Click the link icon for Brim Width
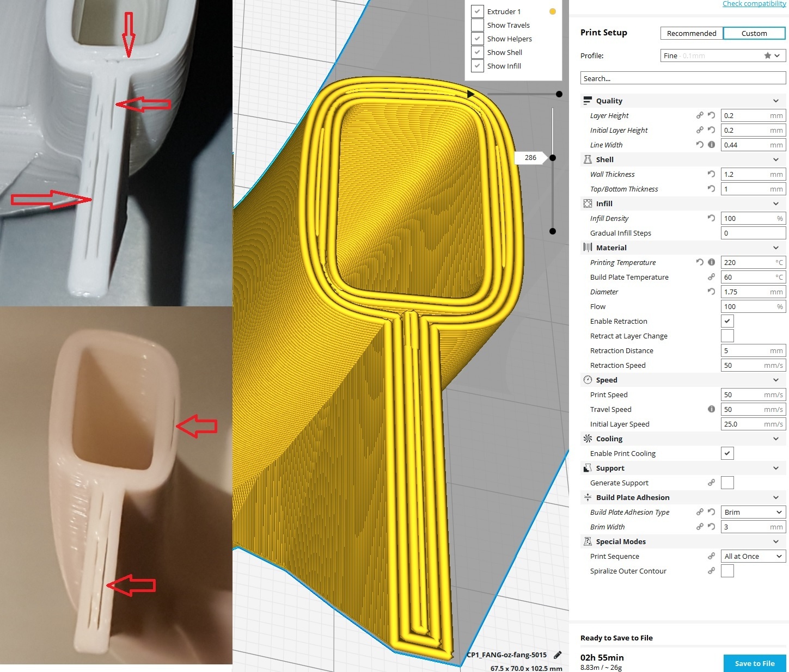 pos(700,527)
